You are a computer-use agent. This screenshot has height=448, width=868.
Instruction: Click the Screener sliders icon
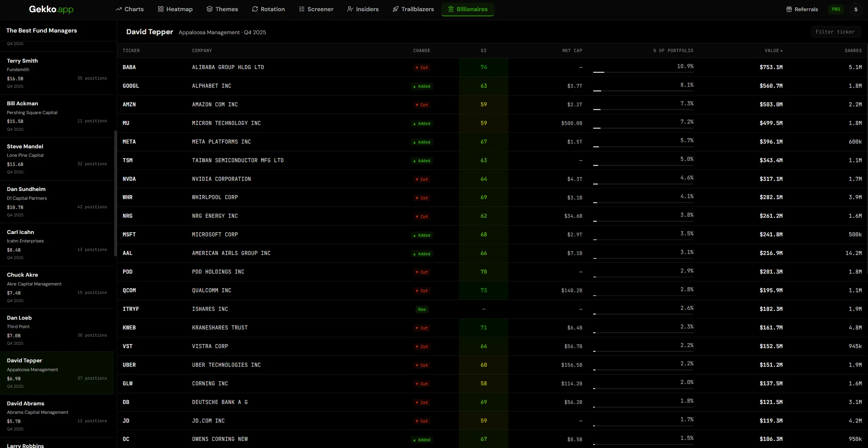301,9
